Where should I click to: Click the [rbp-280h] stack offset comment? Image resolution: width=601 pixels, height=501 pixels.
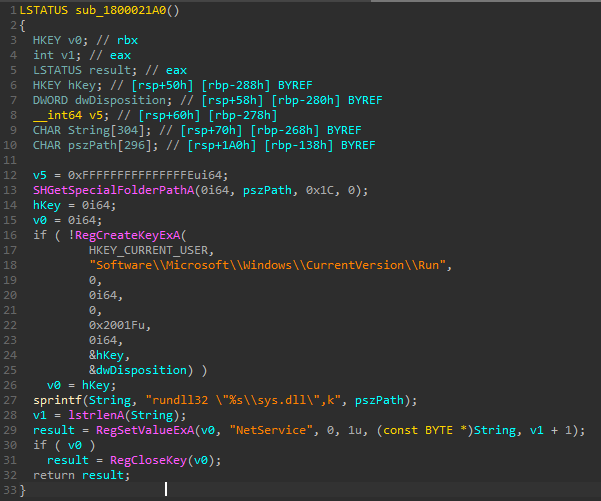(306, 100)
